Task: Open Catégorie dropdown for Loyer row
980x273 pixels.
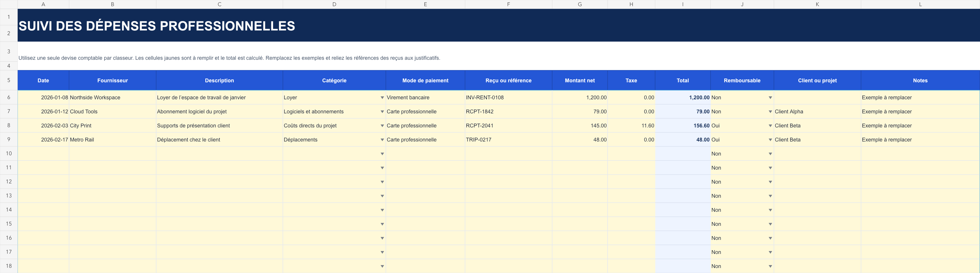Action: [x=382, y=98]
